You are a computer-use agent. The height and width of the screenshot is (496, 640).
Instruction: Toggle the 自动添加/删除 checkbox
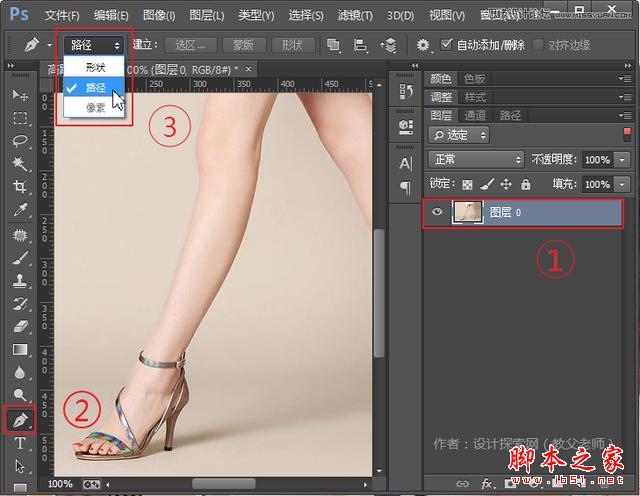click(x=446, y=45)
